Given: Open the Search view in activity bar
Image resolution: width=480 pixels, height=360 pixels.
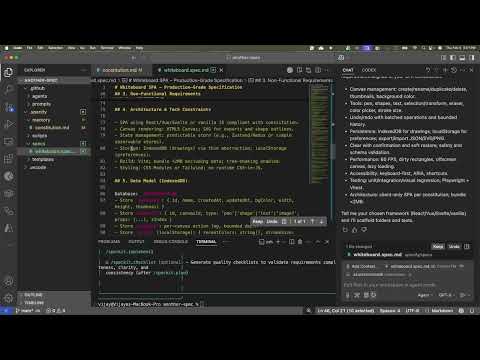Looking at the screenshot, I should point(9,89).
